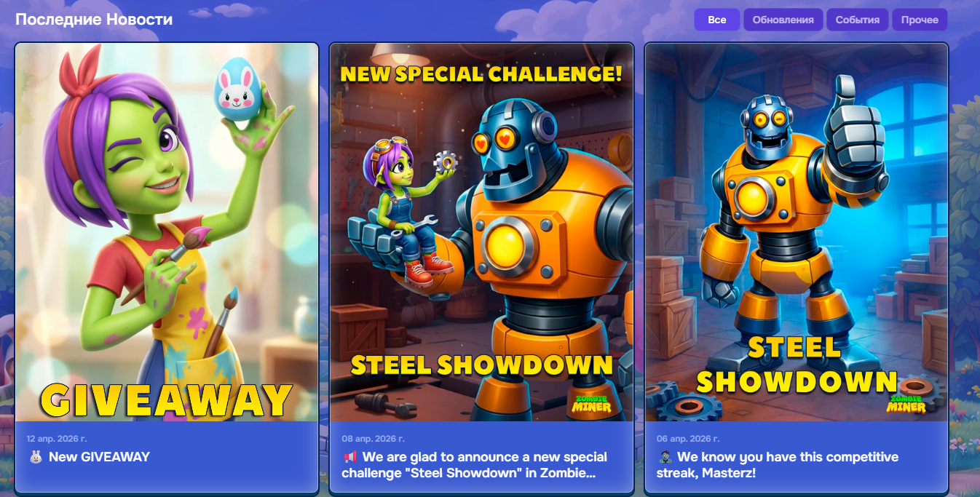This screenshot has width=980, height=497.
Task: Select the Все filter tab
Action: 717,20
